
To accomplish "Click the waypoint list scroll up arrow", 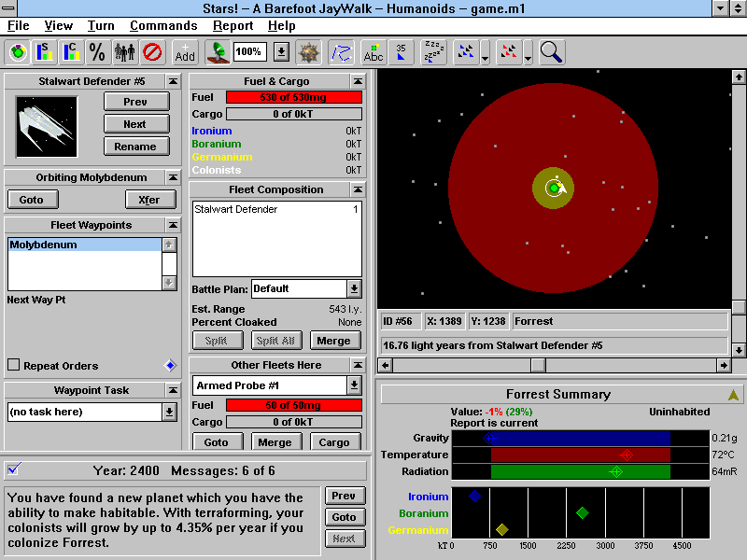I will (x=169, y=245).
